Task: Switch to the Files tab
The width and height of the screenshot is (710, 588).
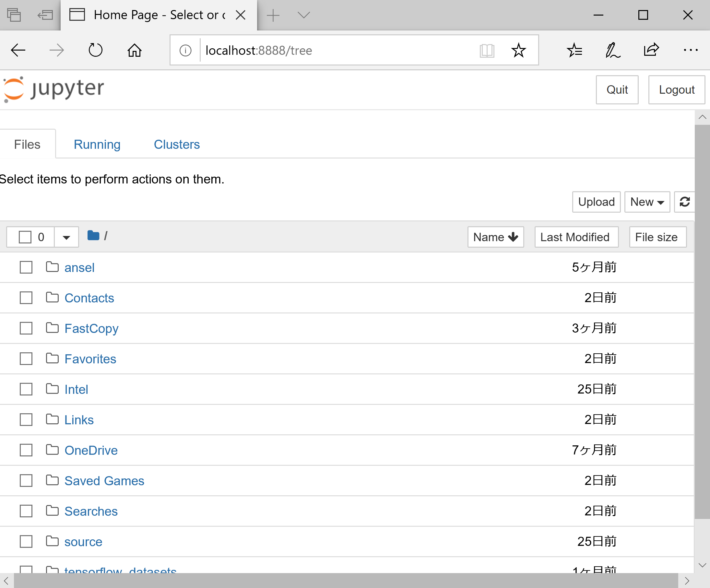Action: 27,144
